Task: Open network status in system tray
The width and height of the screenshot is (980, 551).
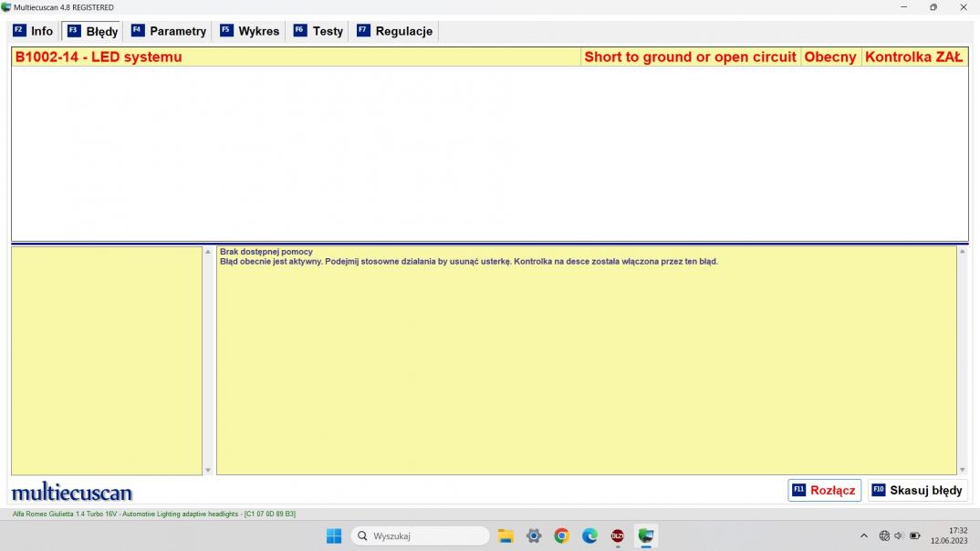Action: [x=884, y=536]
